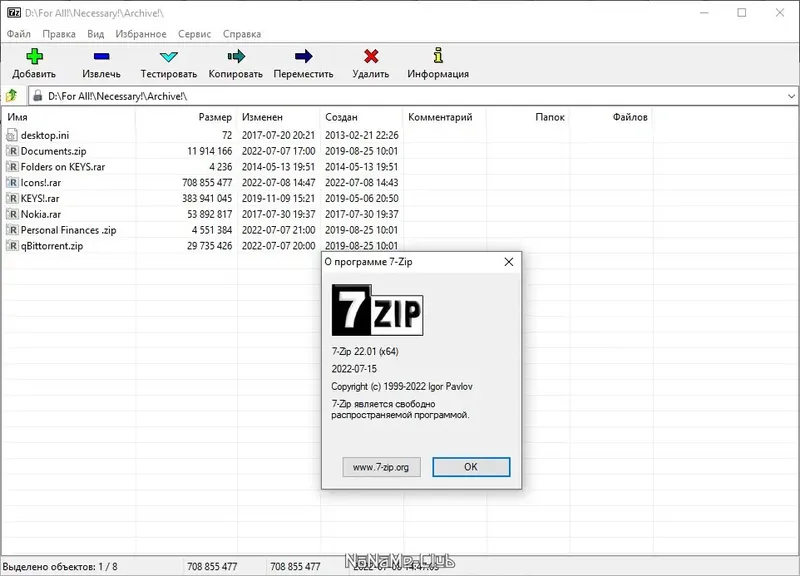The width and height of the screenshot is (800, 576).
Task: Click the 7-Zip logo in the About dialog
Action: click(377, 310)
